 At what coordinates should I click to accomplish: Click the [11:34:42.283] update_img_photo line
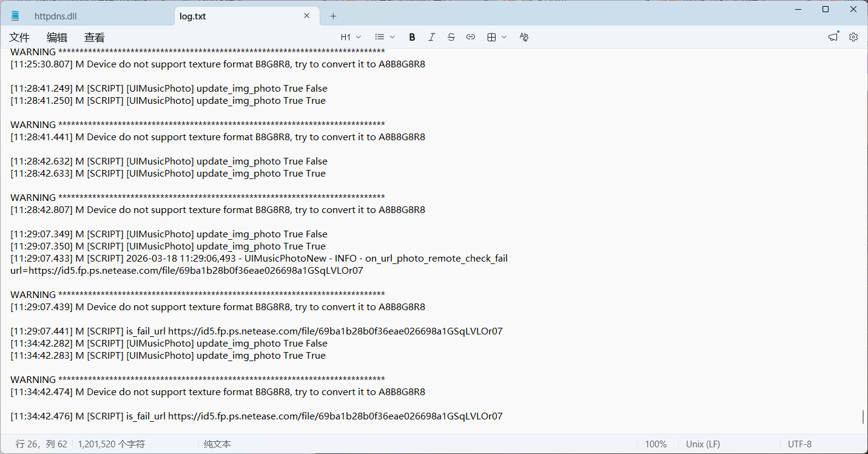pyautogui.click(x=168, y=356)
